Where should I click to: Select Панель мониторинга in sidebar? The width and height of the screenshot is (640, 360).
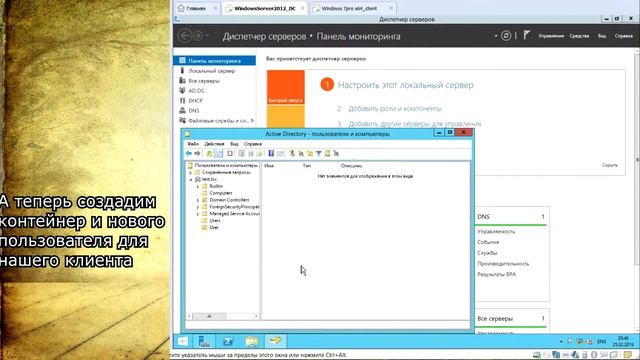tap(215, 61)
